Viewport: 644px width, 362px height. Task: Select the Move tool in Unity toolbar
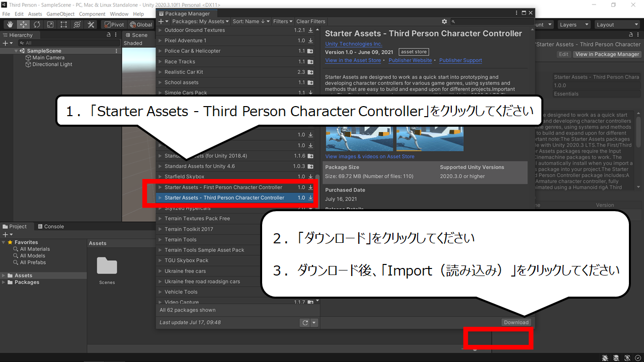pos(23,25)
